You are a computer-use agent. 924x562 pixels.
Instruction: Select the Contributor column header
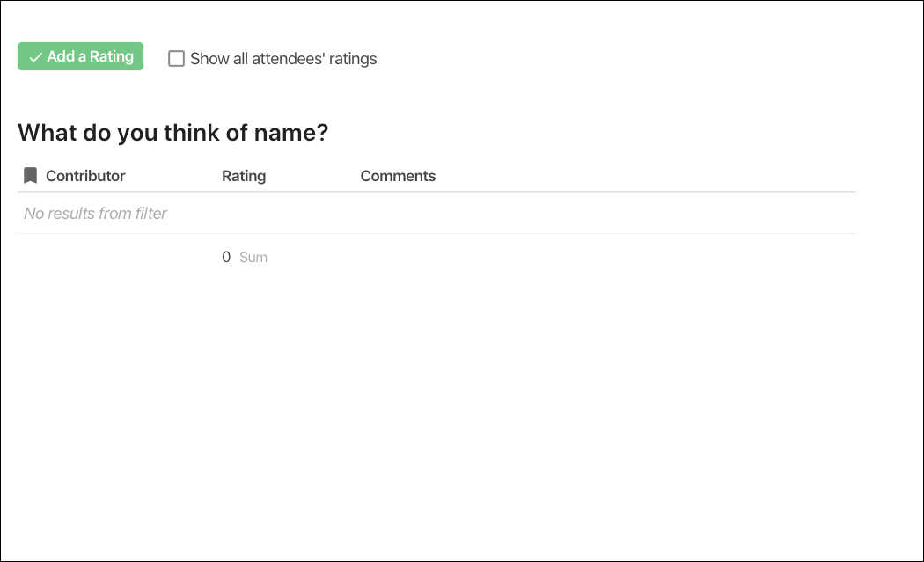(x=85, y=176)
